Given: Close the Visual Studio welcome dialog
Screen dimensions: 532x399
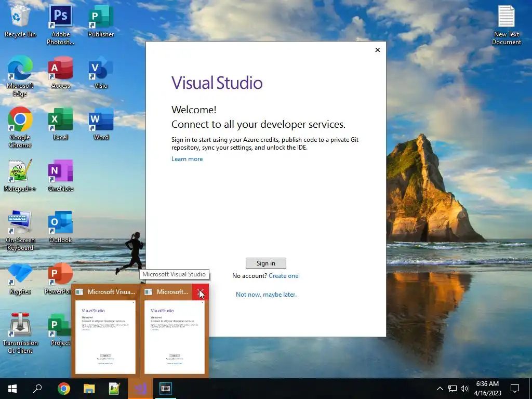Looking at the screenshot, I should (x=378, y=50).
